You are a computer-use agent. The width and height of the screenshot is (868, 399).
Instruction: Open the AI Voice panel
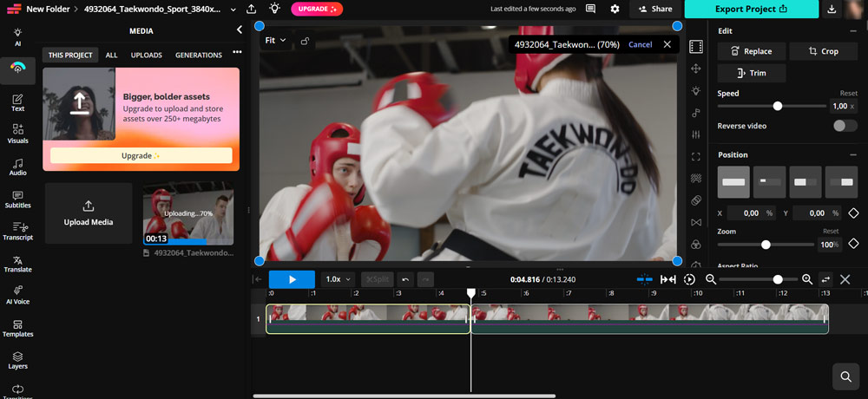[x=17, y=295]
